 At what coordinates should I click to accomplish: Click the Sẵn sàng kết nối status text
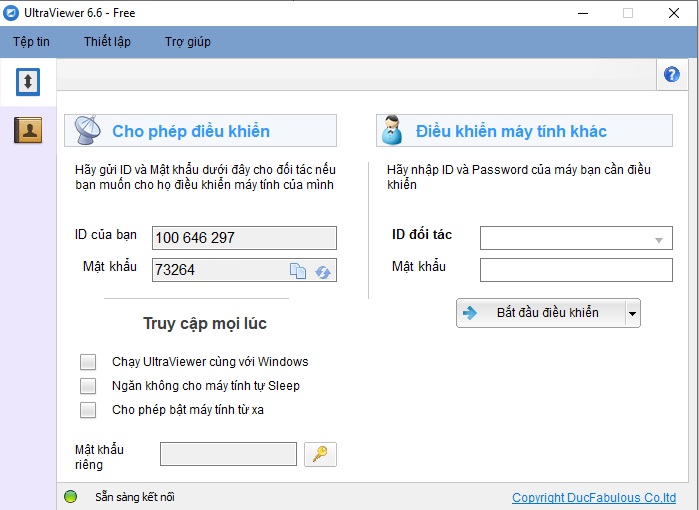point(135,497)
